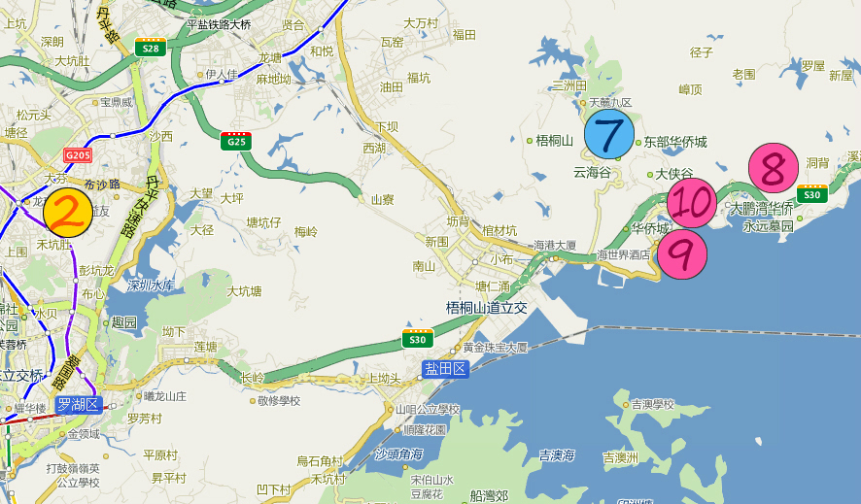Select the yellow number 2 marker
Screen dimensions: 861x504
coord(68,213)
